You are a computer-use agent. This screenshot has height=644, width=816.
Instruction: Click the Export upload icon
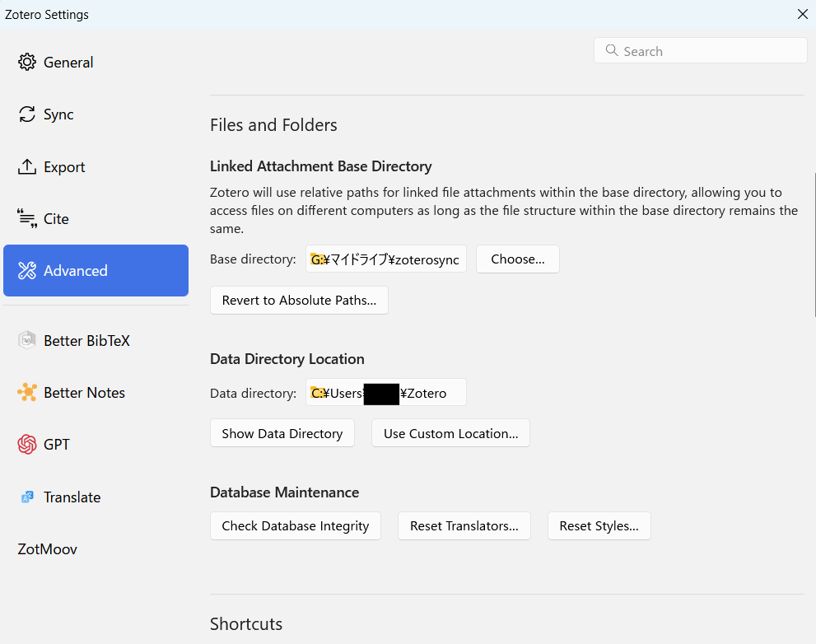tap(27, 166)
